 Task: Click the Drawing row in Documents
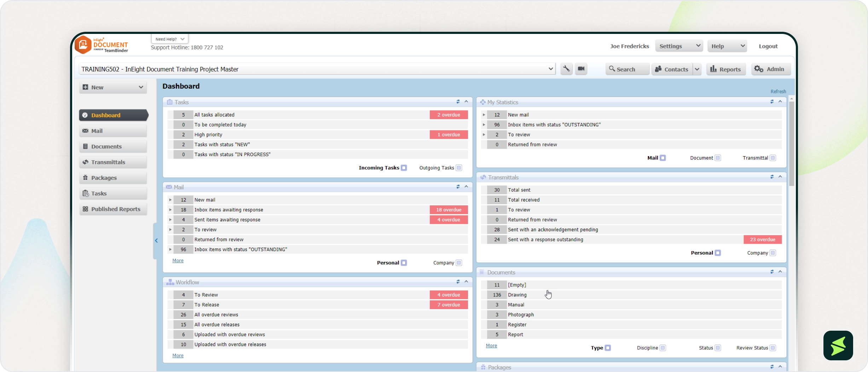click(631, 295)
